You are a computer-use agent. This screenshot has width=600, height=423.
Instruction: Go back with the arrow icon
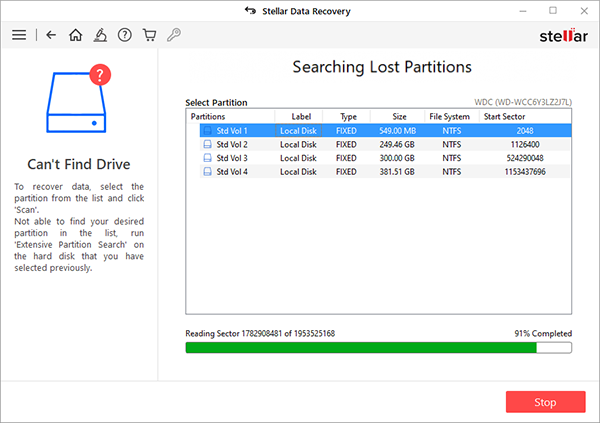pyautogui.click(x=52, y=35)
